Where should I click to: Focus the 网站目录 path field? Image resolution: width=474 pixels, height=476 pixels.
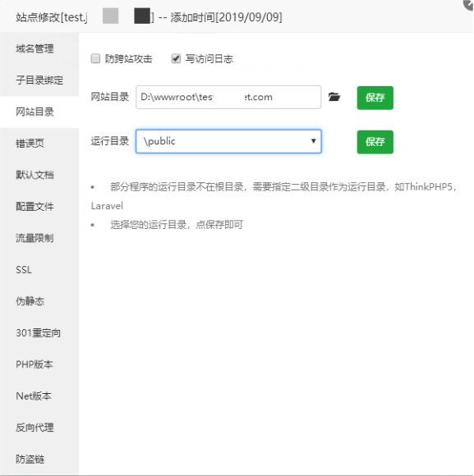[228, 97]
